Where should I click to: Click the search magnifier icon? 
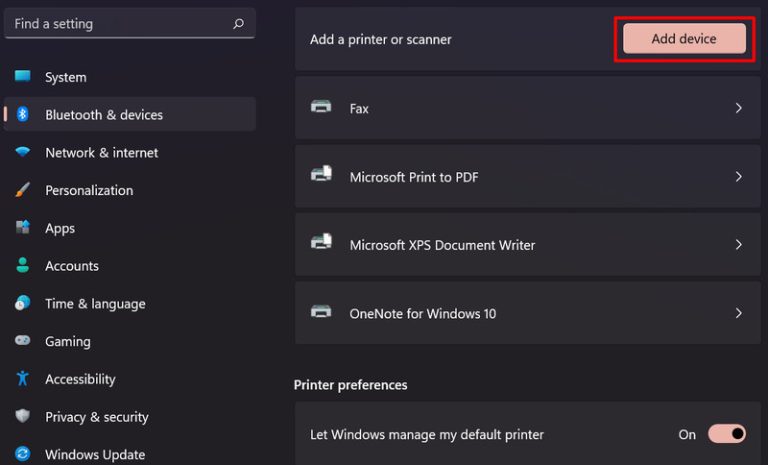pos(238,23)
